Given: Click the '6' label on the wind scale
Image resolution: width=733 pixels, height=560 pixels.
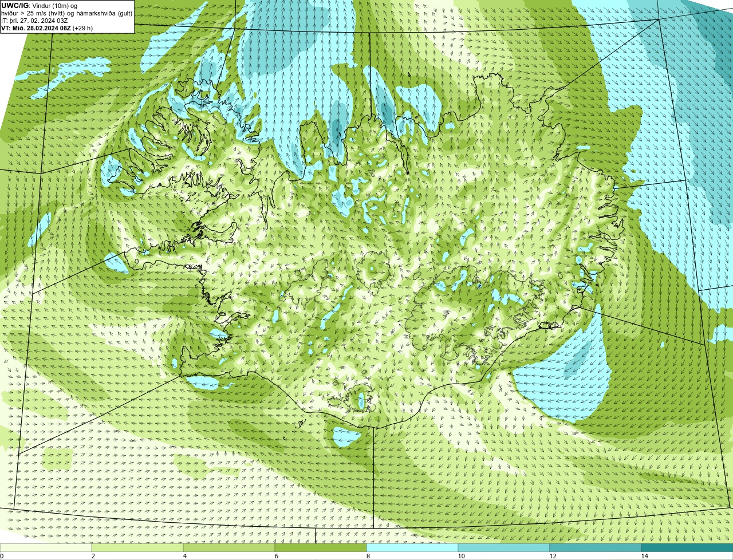Looking at the screenshot, I should tap(276, 556).
